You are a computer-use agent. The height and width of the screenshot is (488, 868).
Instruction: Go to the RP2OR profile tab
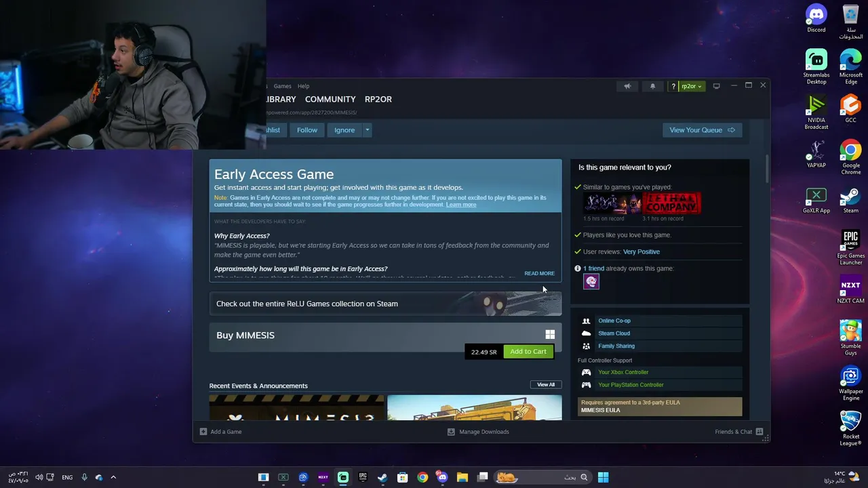[378, 99]
